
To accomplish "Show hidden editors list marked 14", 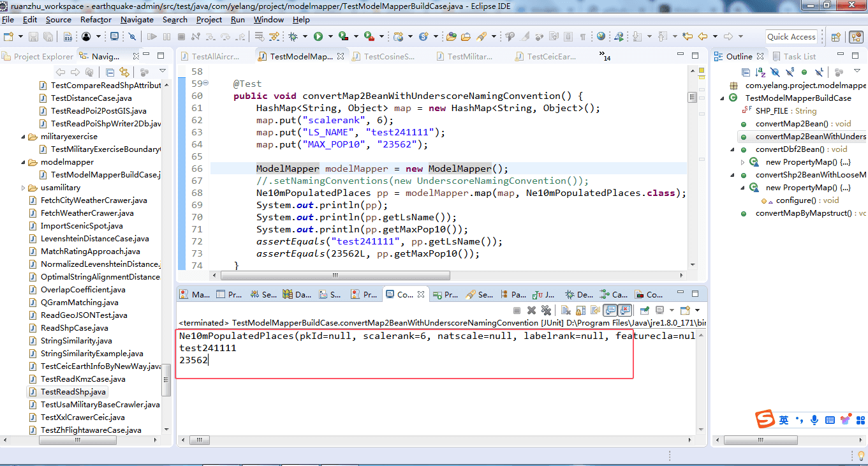I will [x=605, y=56].
